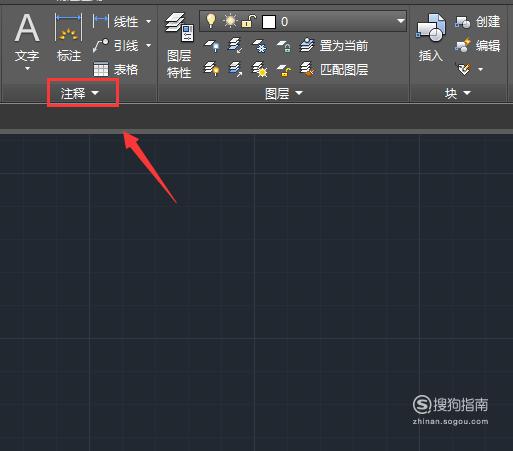Click 编辑 block editor
Image resolution: width=513 pixels, height=451 pixels.
477,46
